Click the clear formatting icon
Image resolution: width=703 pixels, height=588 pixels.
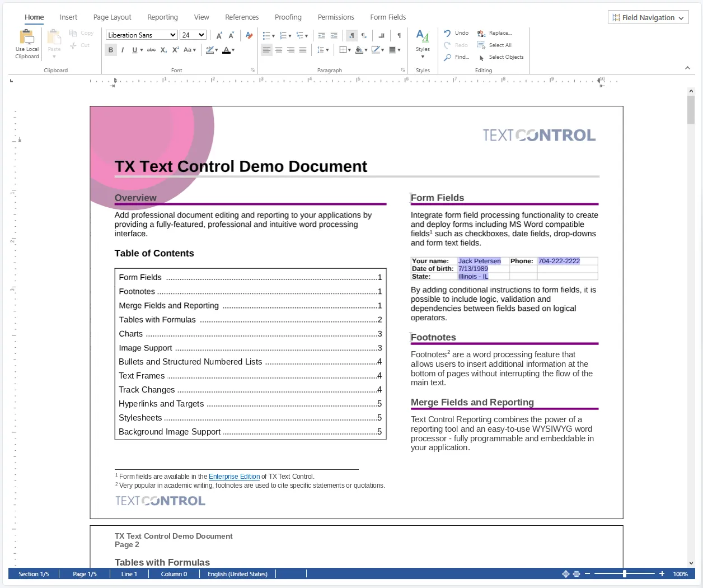click(249, 35)
